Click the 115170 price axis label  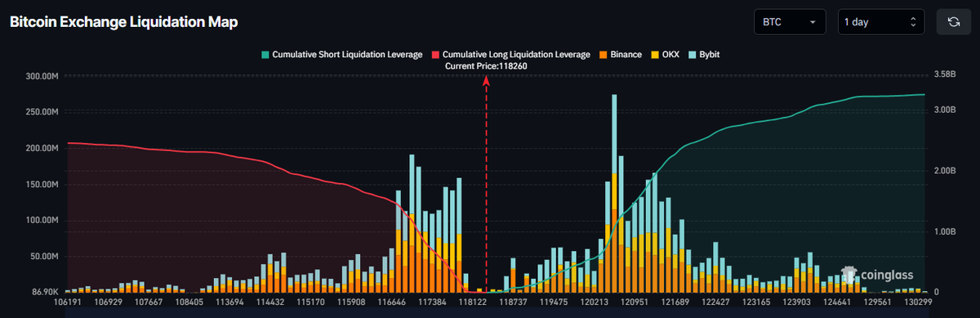click(x=311, y=302)
